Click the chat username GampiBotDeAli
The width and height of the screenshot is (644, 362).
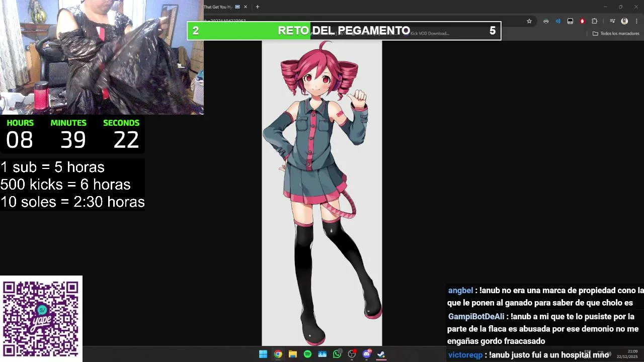tap(476, 317)
